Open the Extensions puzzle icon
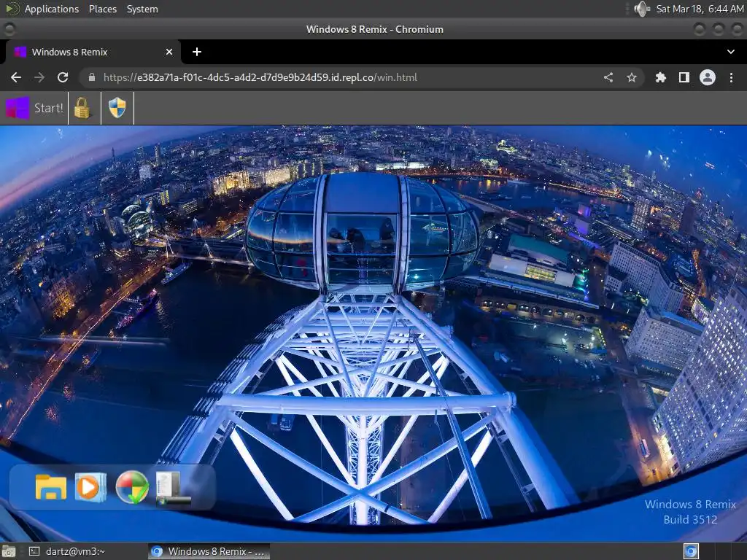The image size is (747, 560). click(661, 77)
